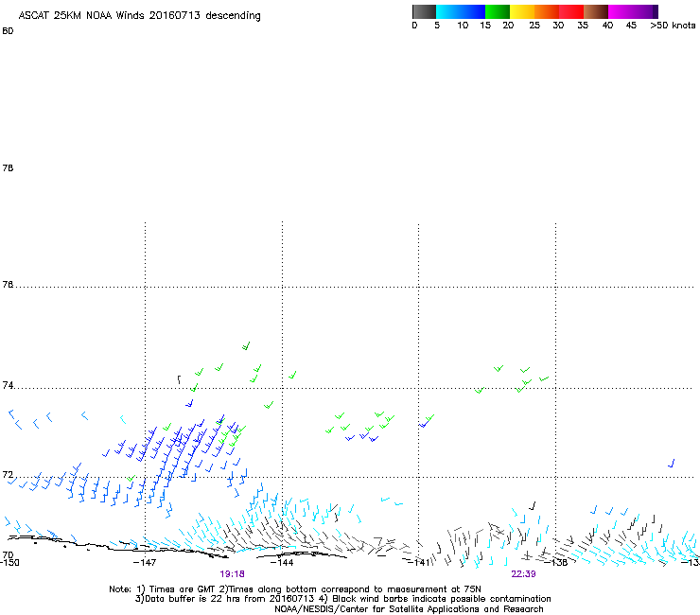Select the magenta 40-45 knots legend color
The image size is (700, 615).
click(x=621, y=11)
